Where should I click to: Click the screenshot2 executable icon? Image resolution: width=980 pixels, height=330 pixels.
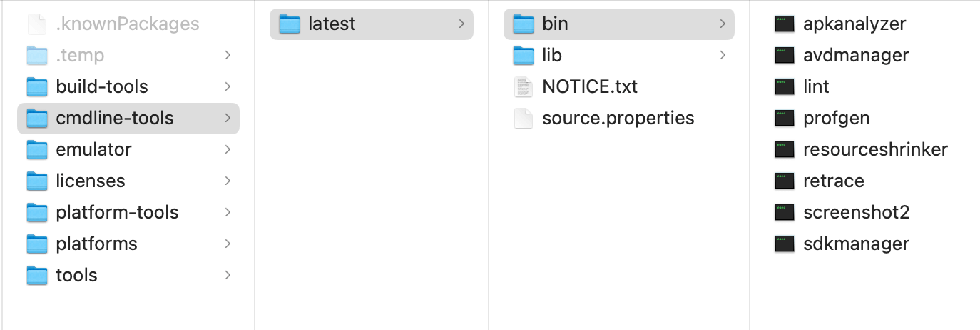pyautogui.click(x=785, y=213)
